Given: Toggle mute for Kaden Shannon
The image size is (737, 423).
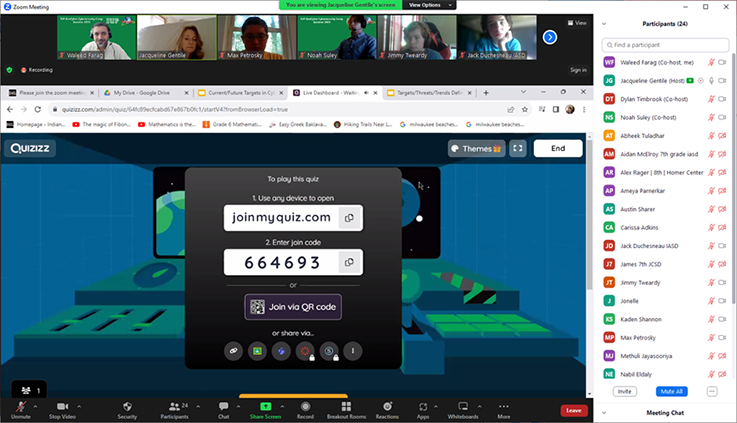Looking at the screenshot, I should [x=712, y=319].
